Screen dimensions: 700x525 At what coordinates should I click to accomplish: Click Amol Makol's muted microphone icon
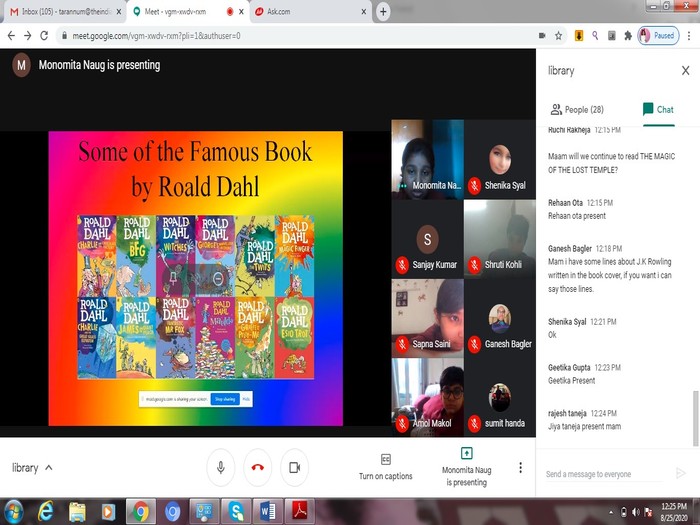point(402,423)
